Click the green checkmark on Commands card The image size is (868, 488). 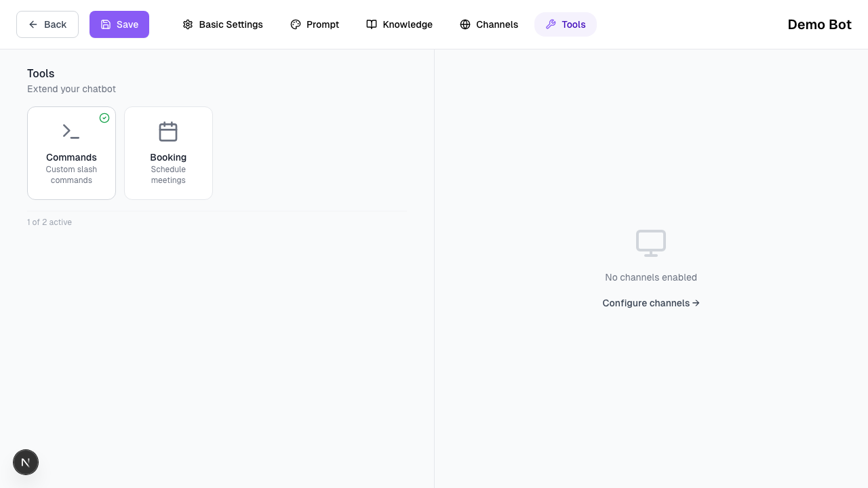pos(104,118)
